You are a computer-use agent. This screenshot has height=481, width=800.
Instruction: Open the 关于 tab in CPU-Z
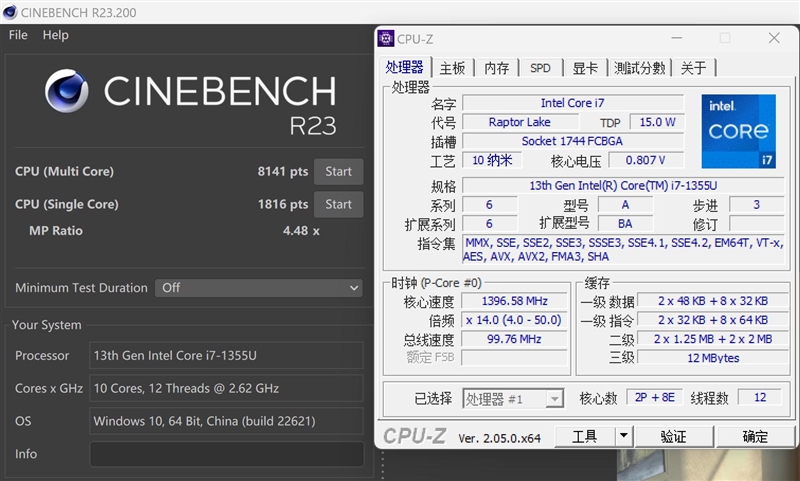coord(693,68)
